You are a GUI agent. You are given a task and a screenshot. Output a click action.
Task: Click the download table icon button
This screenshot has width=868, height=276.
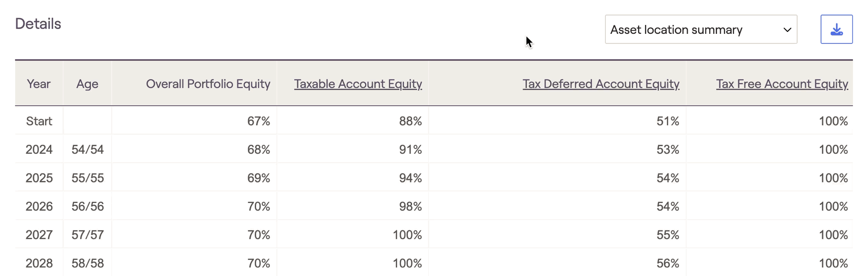pyautogui.click(x=836, y=29)
